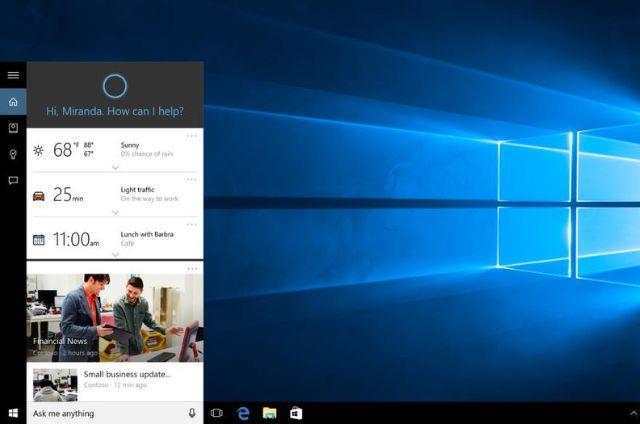Click the Light traffic label
640x424 pixels.
[x=138, y=190]
